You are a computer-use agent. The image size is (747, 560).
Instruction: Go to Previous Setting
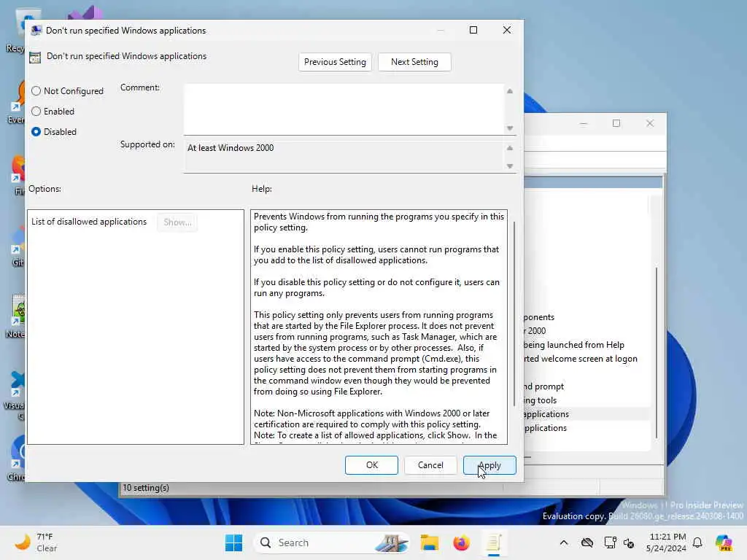335,62
